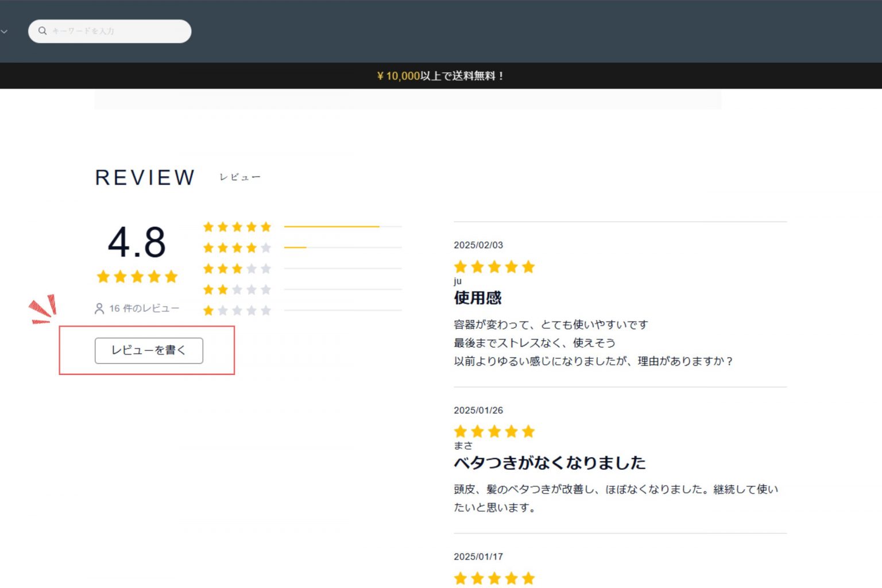Image resolution: width=882 pixels, height=588 pixels.
Task: Filter by the two-star rating row
Action: (x=237, y=289)
